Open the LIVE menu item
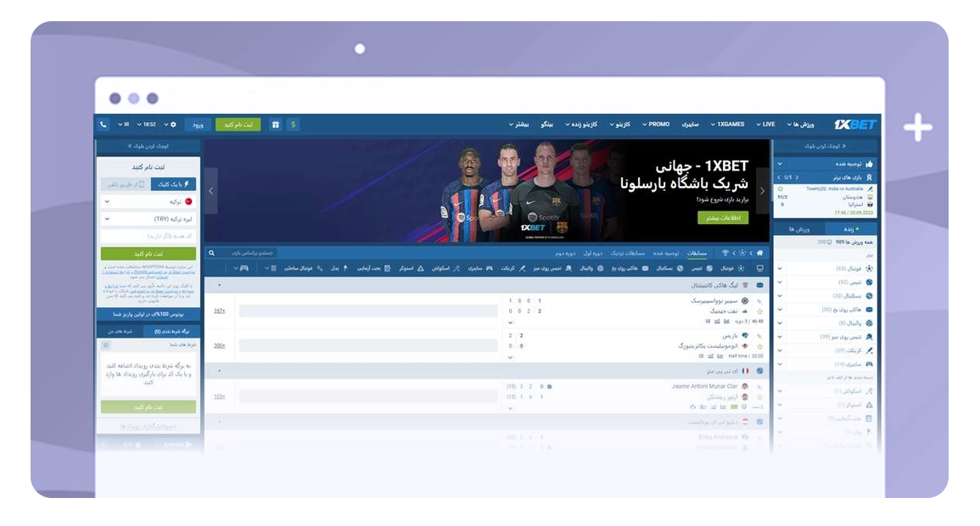The image size is (980, 526). click(x=766, y=125)
